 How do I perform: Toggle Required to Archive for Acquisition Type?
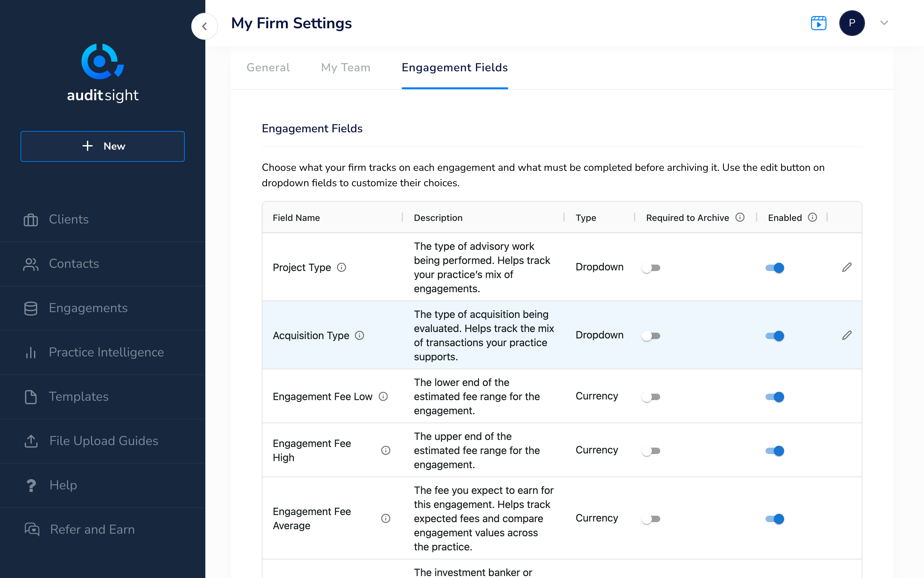coord(651,336)
